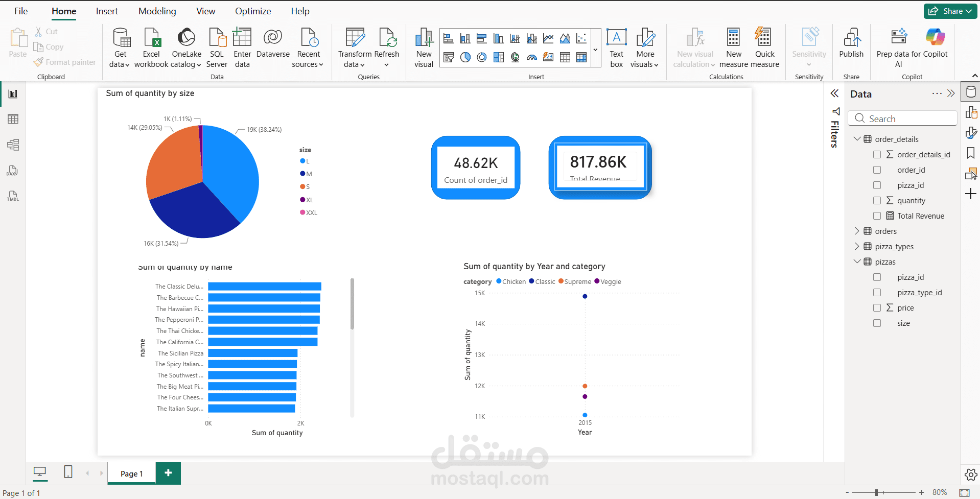Expand the pizza_types table
Image resolution: width=980 pixels, height=499 pixels.
(857, 247)
